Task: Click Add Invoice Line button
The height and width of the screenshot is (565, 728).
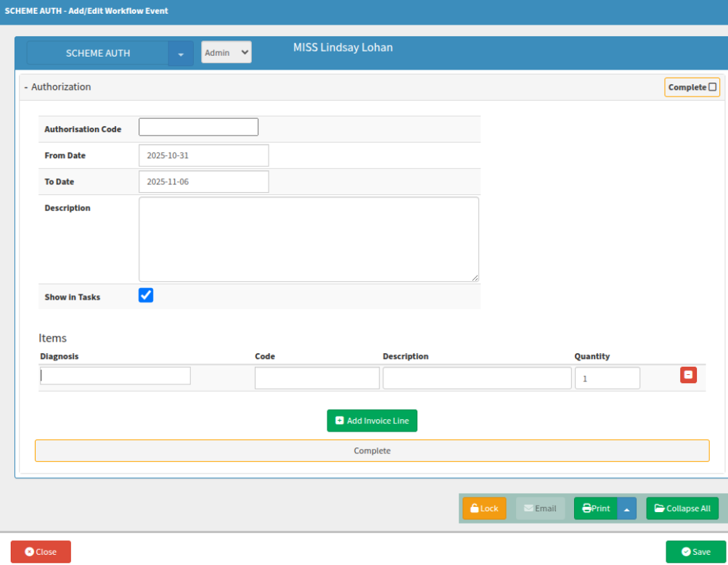Action: tap(372, 421)
